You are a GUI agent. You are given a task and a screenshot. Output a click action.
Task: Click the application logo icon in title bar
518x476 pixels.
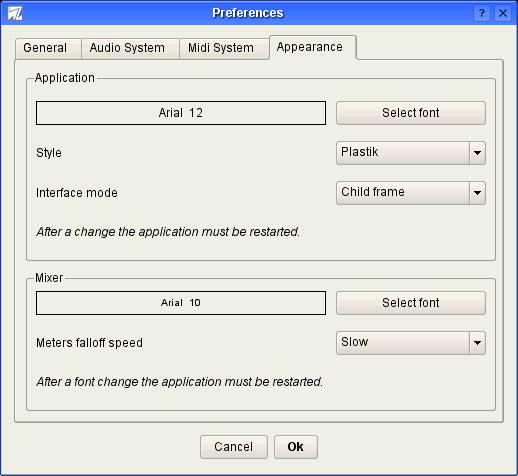[x=15, y=13]
